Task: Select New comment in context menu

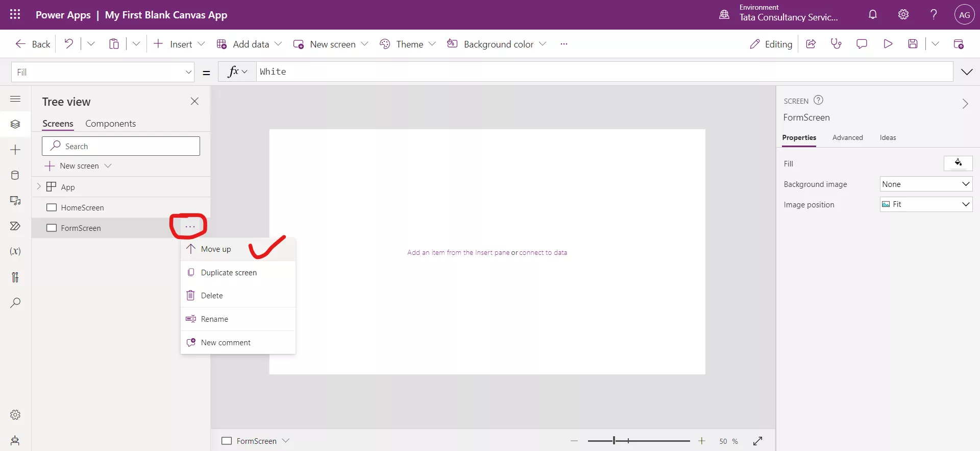Action: 238,343
